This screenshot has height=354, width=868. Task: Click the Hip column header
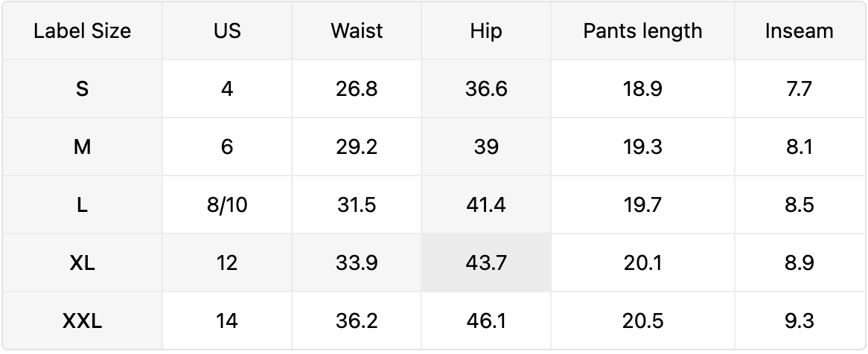486,31
